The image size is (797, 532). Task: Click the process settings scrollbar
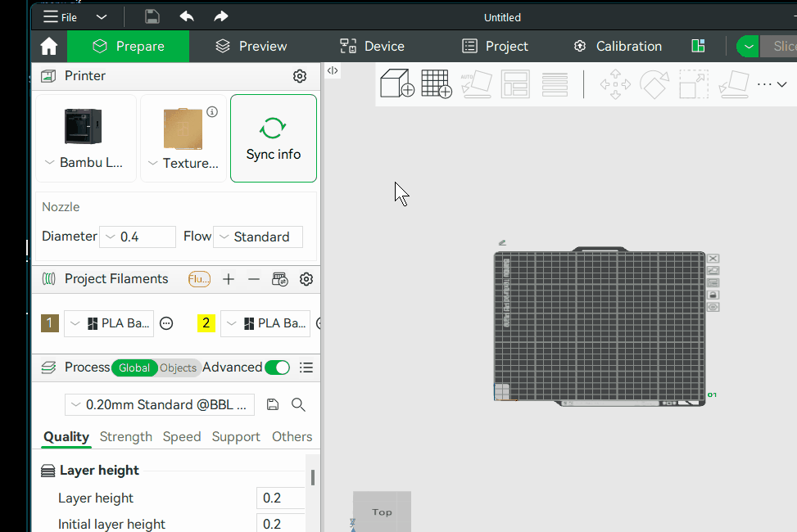click(x=313, y=477)
